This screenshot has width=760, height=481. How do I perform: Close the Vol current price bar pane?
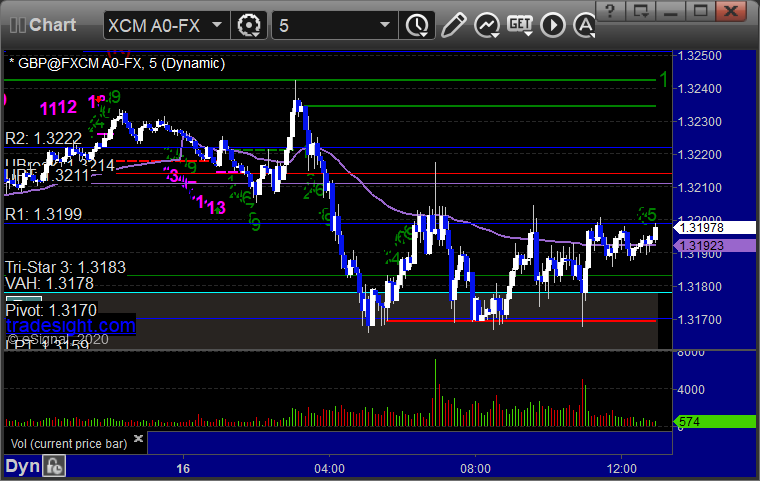[x=138, y=438]
